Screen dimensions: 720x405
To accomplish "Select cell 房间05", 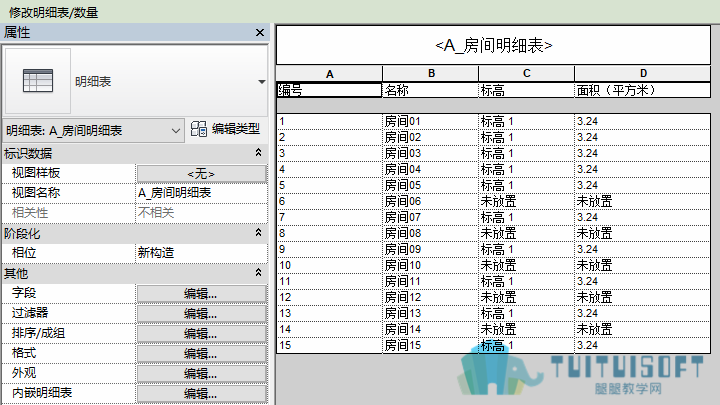I will 431,186.
